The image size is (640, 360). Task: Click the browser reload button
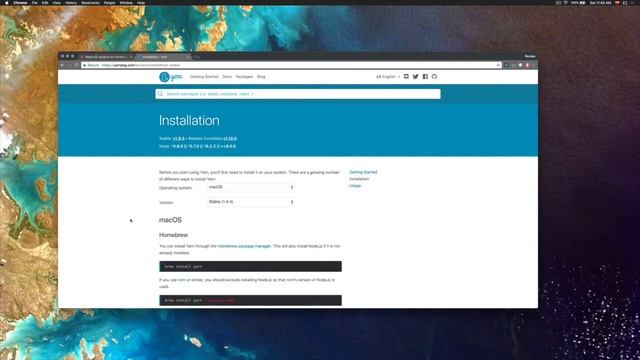[x=76, y=65]
